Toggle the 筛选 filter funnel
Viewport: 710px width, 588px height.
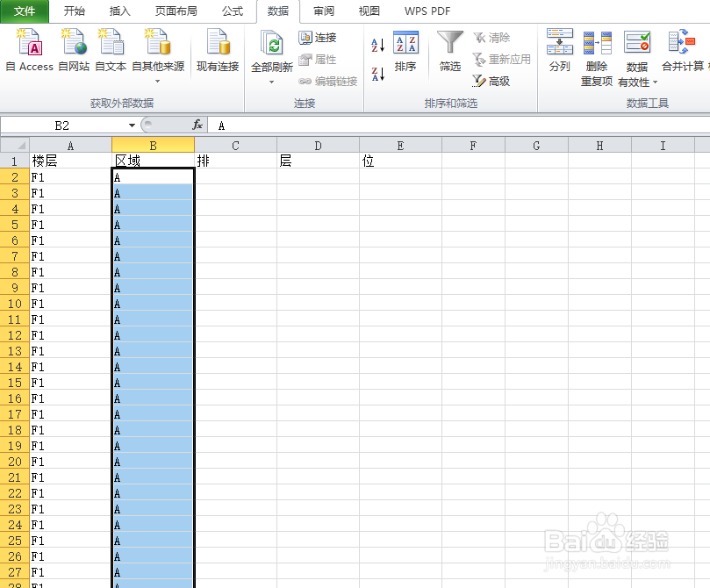450,51
